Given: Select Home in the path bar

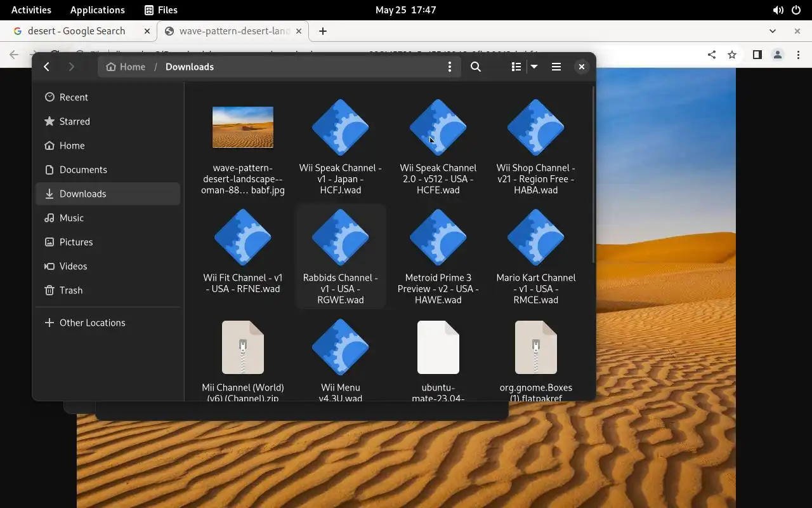Looking at the screenshot, I should click(126, 67).
